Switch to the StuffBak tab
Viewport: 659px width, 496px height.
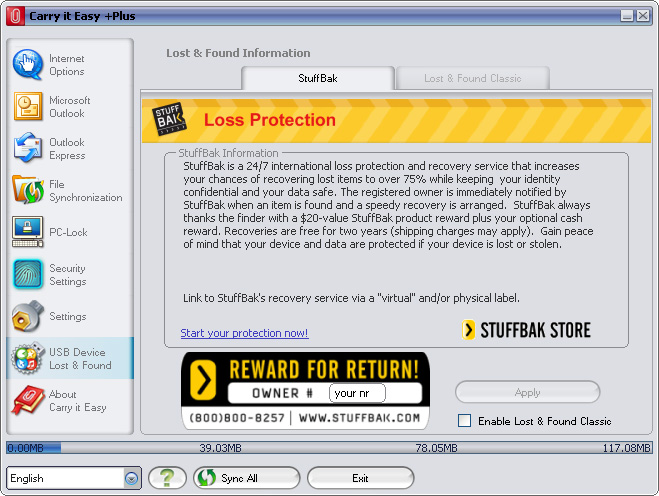(x=318, y=78)
